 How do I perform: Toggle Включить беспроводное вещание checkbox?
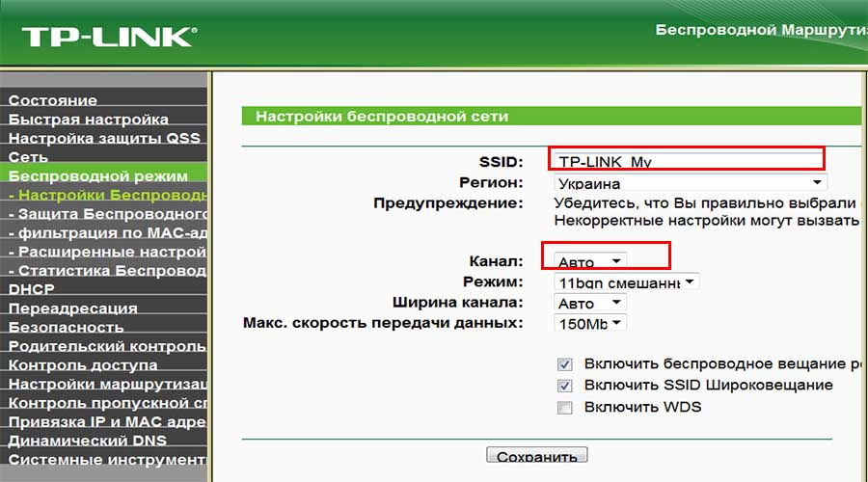[564, 364]
